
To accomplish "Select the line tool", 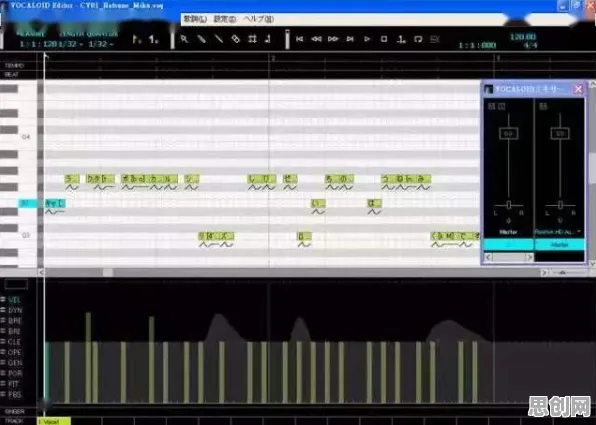I will tap(219, 39).
